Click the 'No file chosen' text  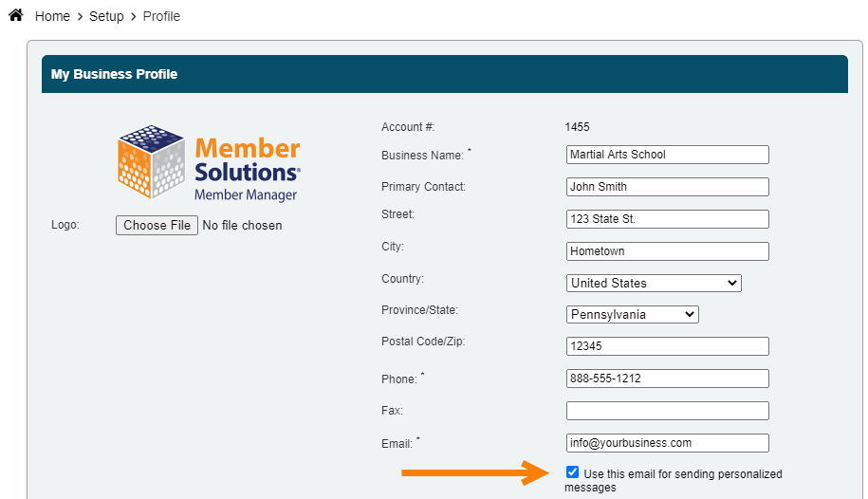point(242,226)
